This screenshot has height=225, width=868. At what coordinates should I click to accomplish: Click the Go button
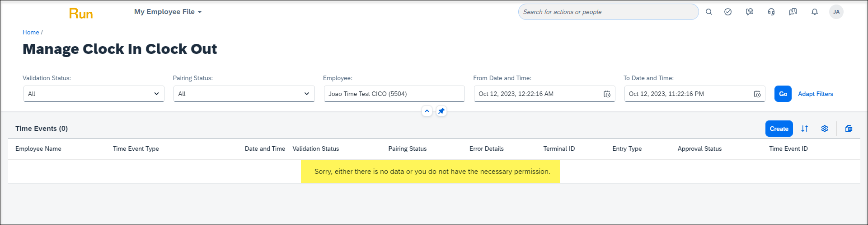[x=783, y=94]
